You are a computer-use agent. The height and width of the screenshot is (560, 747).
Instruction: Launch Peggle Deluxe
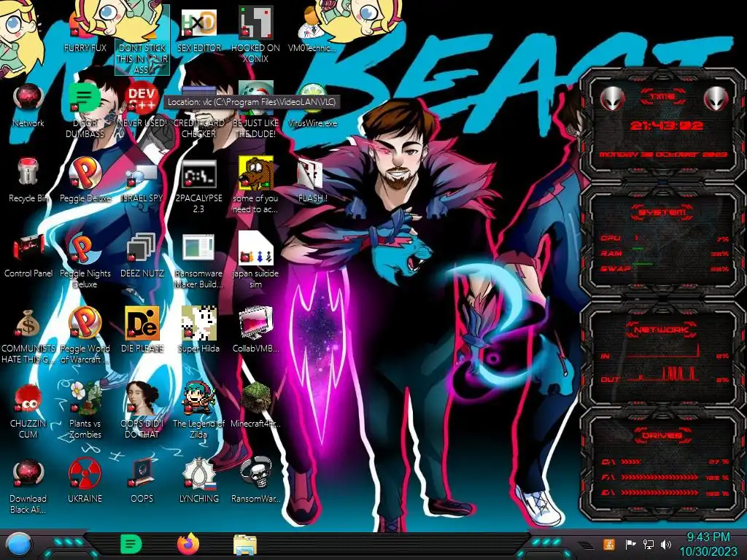[x=85, y=180]
